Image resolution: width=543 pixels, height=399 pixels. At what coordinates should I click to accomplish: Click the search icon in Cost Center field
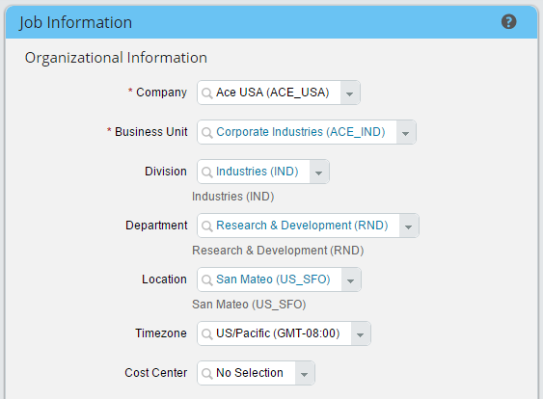[x=207, y=373]
